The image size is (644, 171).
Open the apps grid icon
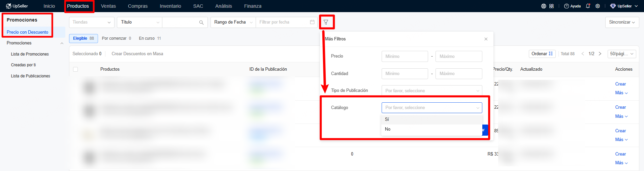click(551, 6)
